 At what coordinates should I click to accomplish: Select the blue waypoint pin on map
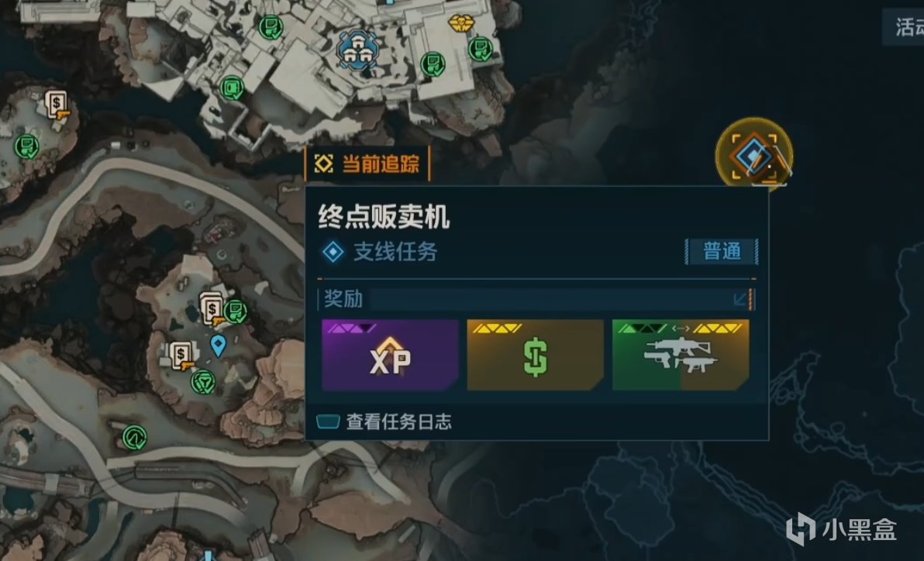click(218, 346)
